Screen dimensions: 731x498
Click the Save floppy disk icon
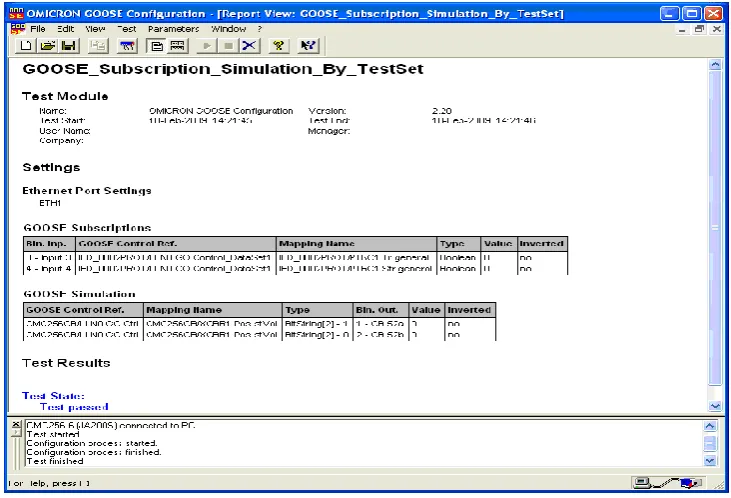pyautogui.click(x=68, y=45)
